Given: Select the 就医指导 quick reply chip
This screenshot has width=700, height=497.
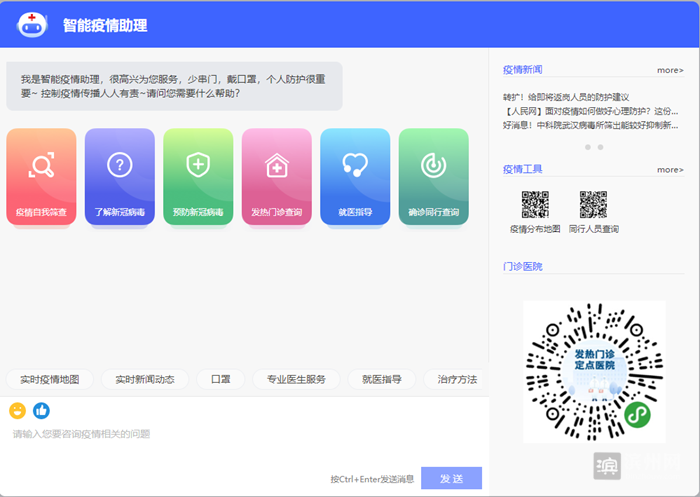Looking at the screenshot, I should tap(382, 380).
